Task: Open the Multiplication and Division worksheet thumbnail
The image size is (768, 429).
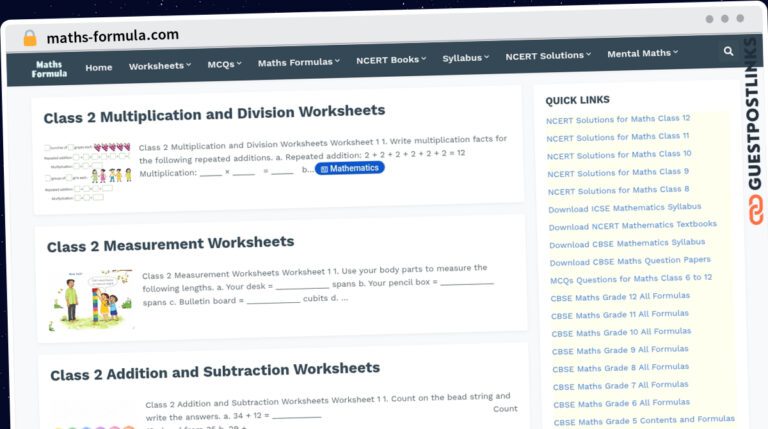Action: 88,172
